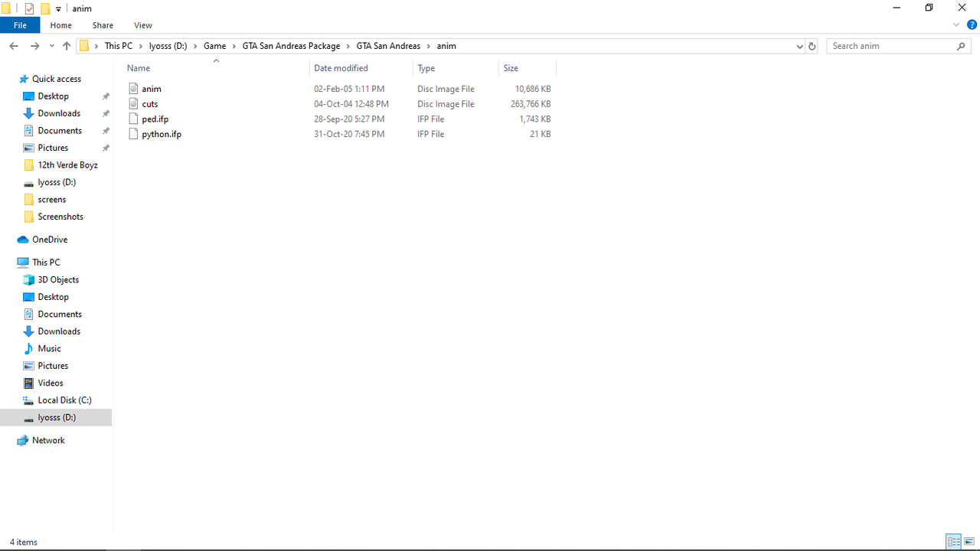
Task: Switch to the Share ribbon tab
Action: [x=103, y=25]
